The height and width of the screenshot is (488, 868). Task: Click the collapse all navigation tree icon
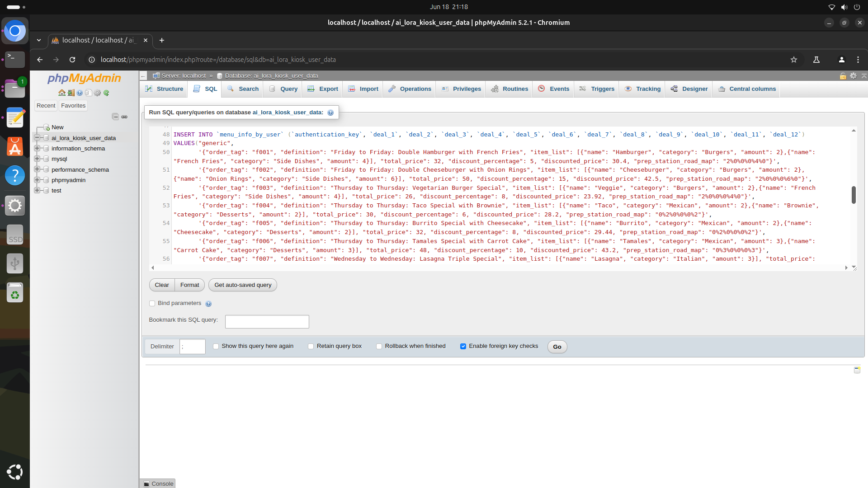tap(115, 117)
